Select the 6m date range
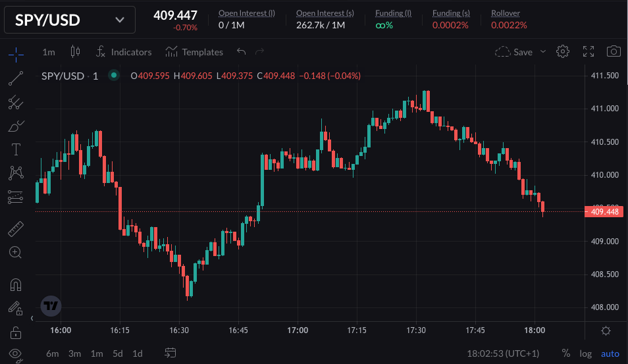 tap(53, 353)
